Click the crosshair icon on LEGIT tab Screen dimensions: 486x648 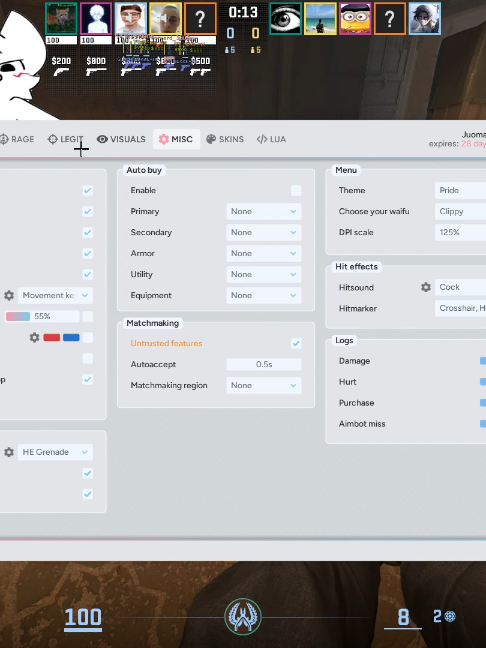pos(52,139)
